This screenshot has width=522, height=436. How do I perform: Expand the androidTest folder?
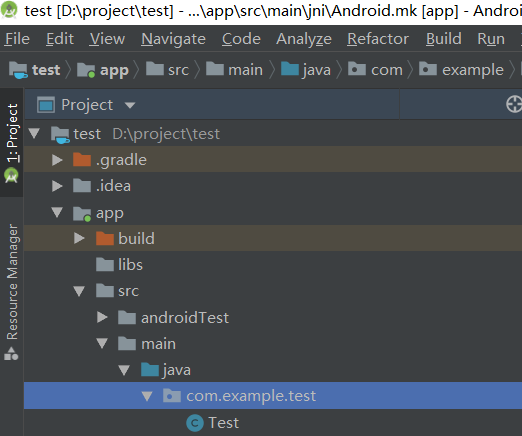point(102,317)
